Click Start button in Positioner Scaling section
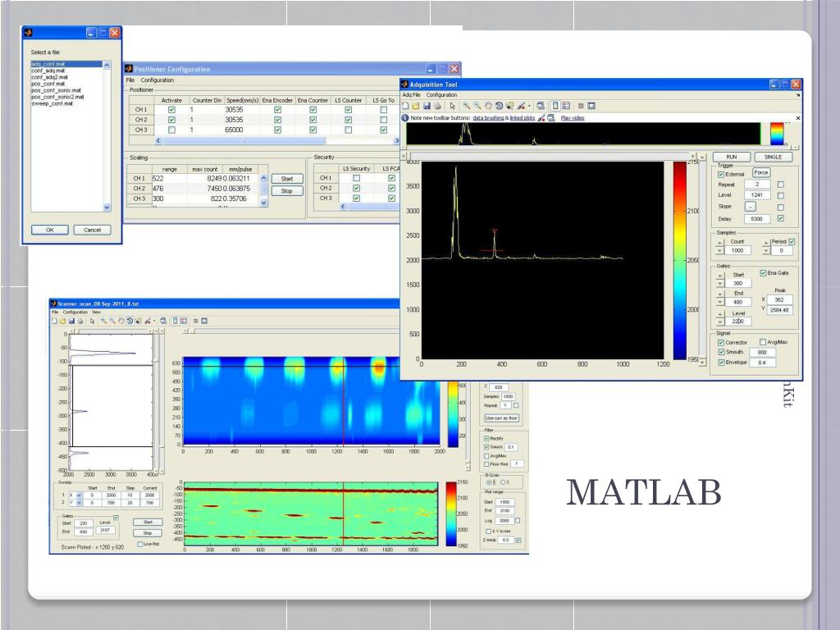 (287, 179)
